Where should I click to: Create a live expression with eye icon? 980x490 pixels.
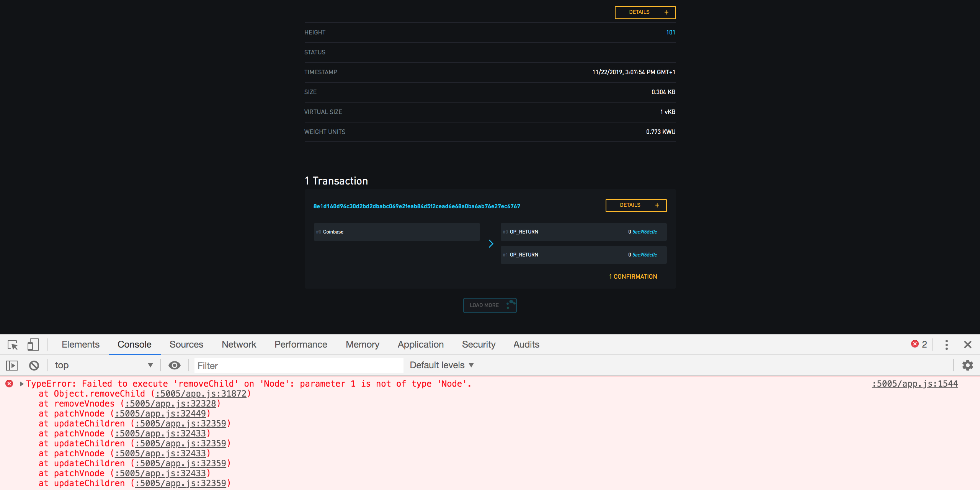pyautogui.click(x=175, y=365)
